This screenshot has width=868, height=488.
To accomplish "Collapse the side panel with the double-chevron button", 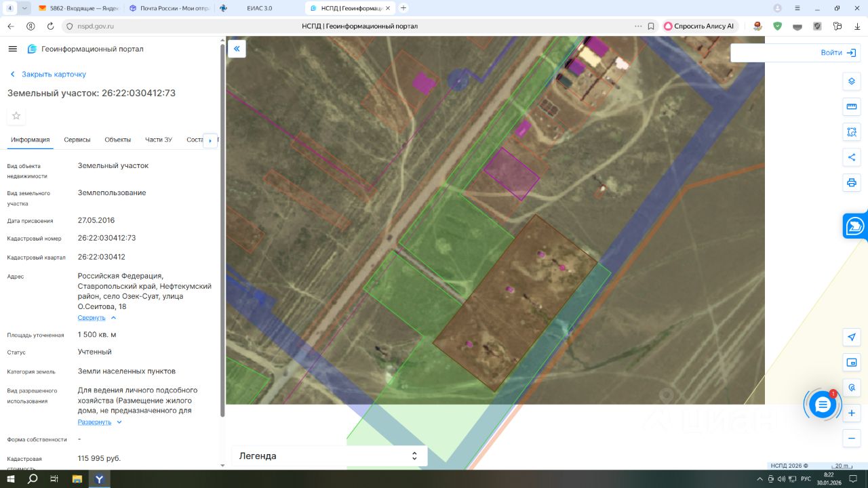I will pyautogui.click(x=237, y=49).
